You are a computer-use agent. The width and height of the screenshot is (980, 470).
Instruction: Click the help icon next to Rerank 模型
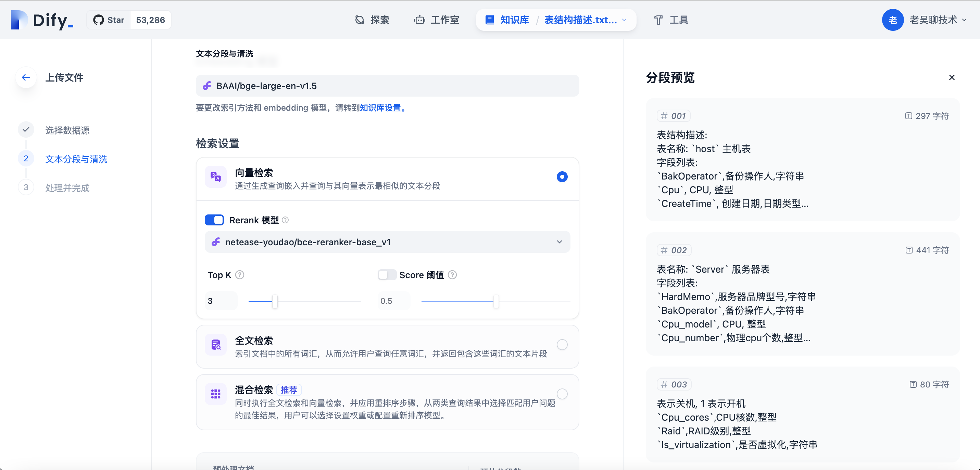click(x=285, y=220)
